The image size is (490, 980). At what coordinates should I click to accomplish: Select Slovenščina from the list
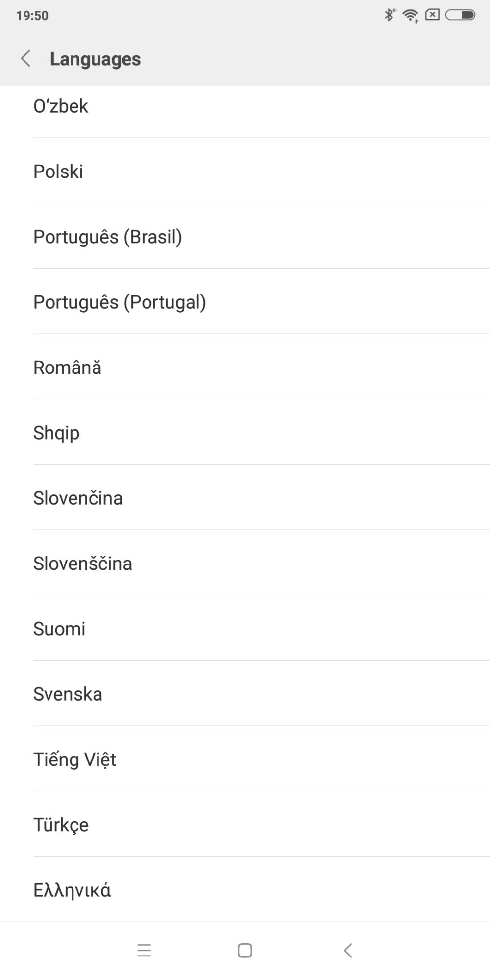pos(83,563)
